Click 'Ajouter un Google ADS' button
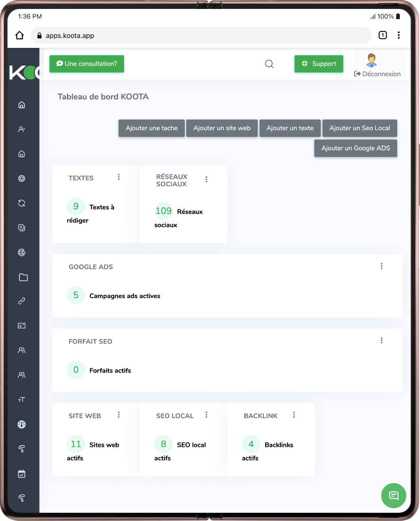 tap(356, 148)
